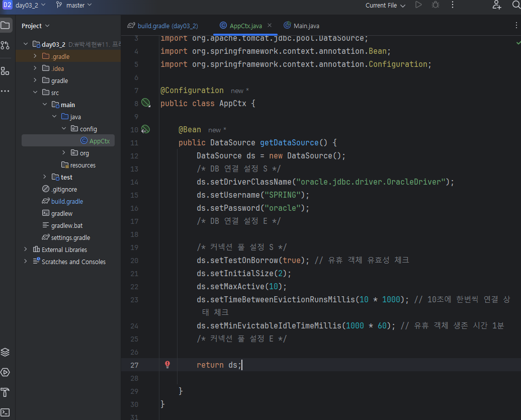The image size is (521, 420).
Task: Switch to the Main.java tab
Action: [306, 26]
